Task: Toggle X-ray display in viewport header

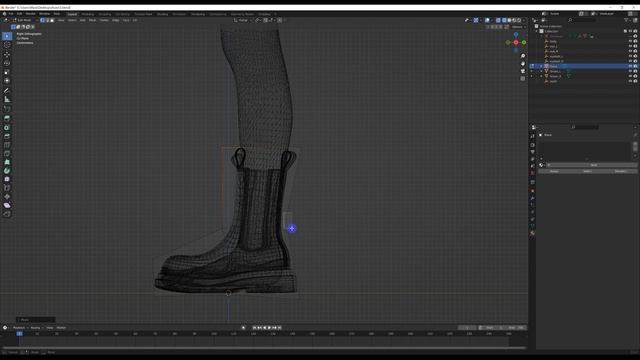Action: (498, 20)
